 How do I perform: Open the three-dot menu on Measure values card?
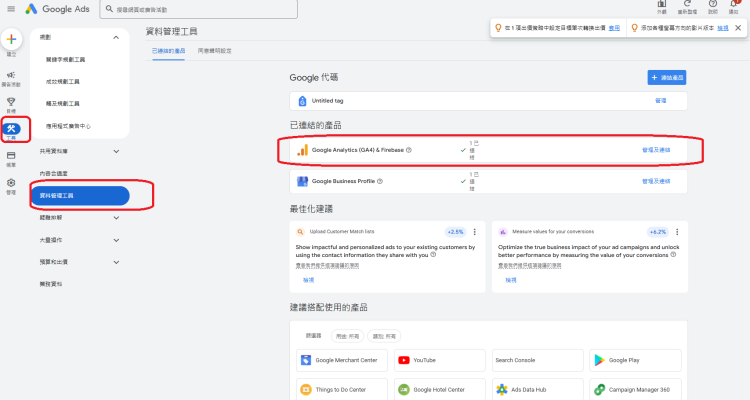[677, 232]
